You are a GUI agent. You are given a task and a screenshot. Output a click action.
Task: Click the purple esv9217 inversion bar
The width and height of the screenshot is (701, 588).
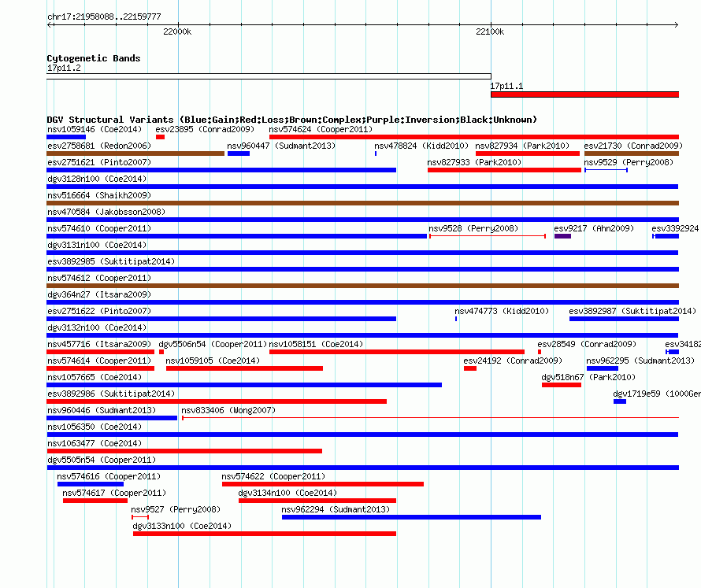click(x=563, y=236)
